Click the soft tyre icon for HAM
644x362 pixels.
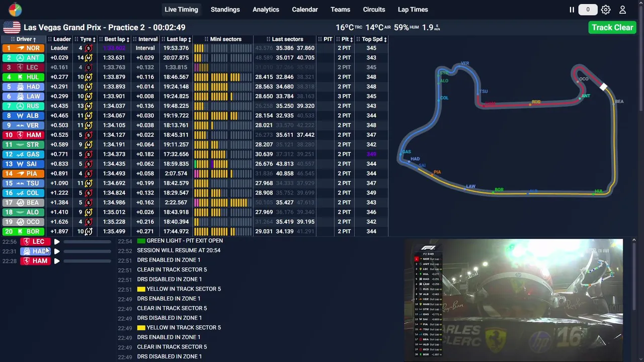point(88,135)
